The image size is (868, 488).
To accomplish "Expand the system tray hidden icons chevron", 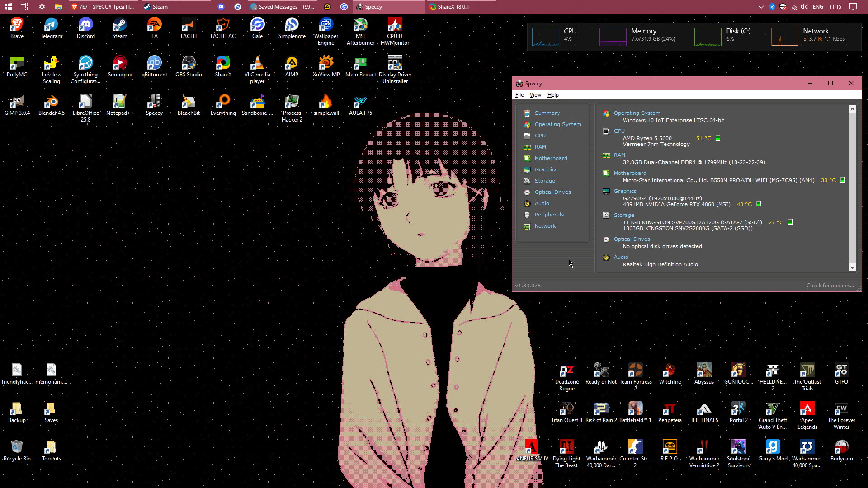I will (761, 7).
